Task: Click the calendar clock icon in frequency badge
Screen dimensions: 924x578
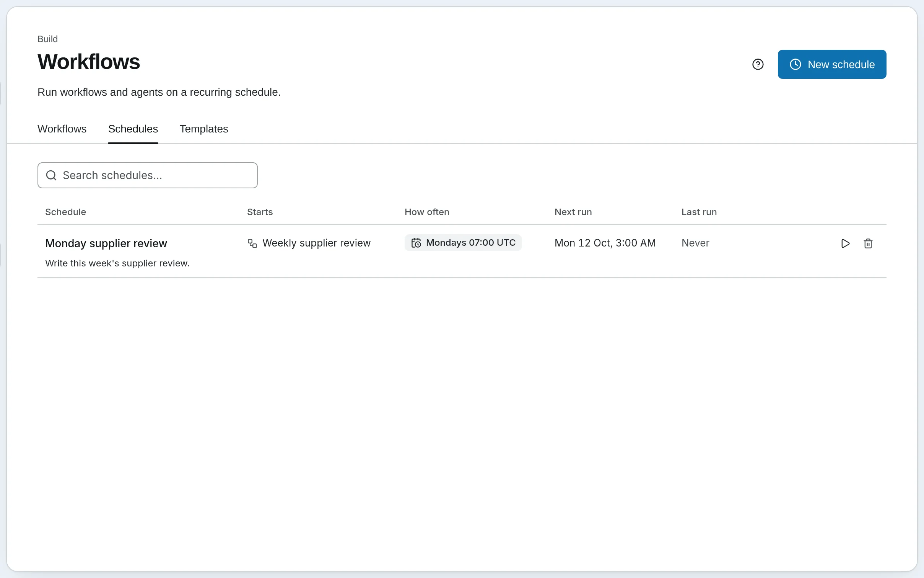Action: tap(416, 243)
